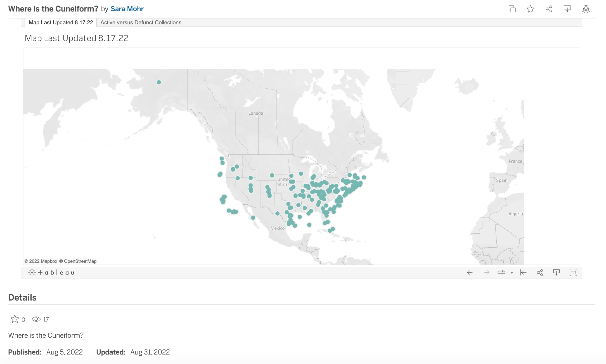The height and width of the screenshot is (364, 606).
Task: Click the Spain label on the map
Action: pos(502,180)
